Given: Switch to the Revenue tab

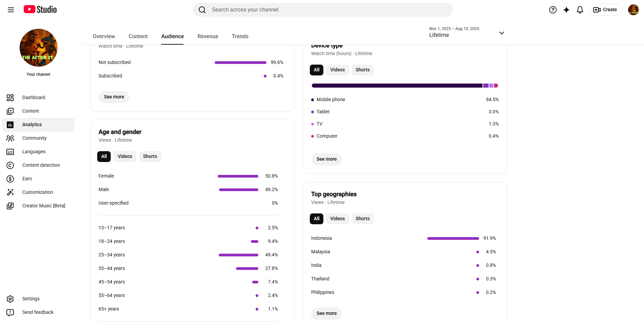Looking at the screenshot, I should [208, 36].
